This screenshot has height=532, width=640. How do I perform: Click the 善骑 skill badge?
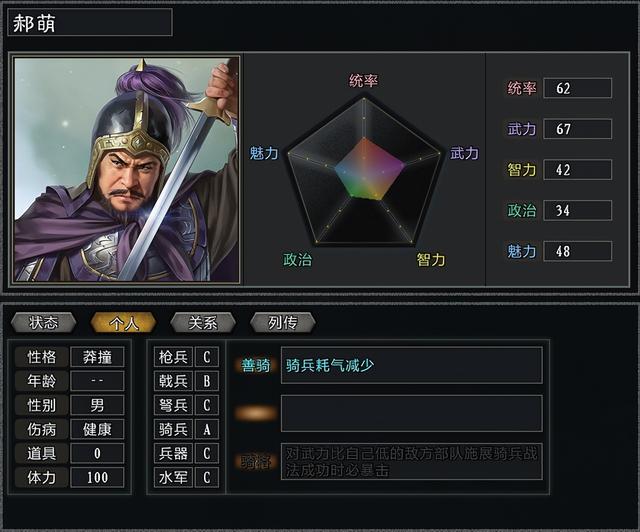coord(255,365)
